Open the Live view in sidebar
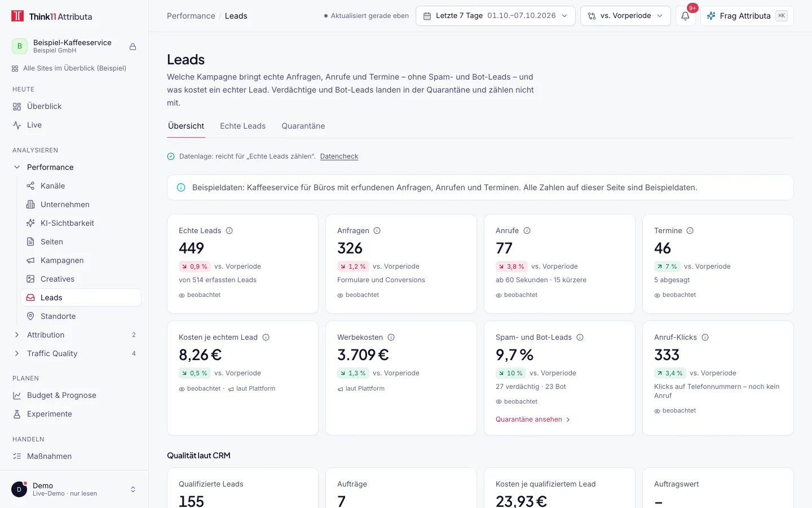 (x=74, y=125)
